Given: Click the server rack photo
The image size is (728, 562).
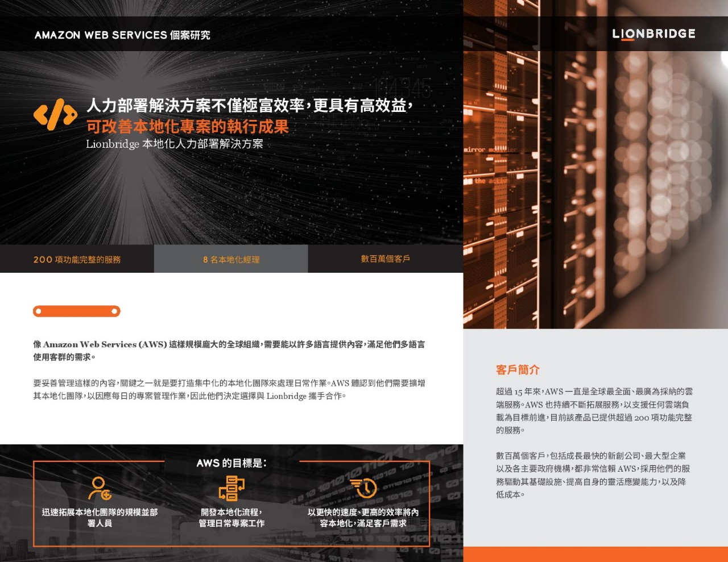Looking at the screenshot, I should click(x=595, y=190).
